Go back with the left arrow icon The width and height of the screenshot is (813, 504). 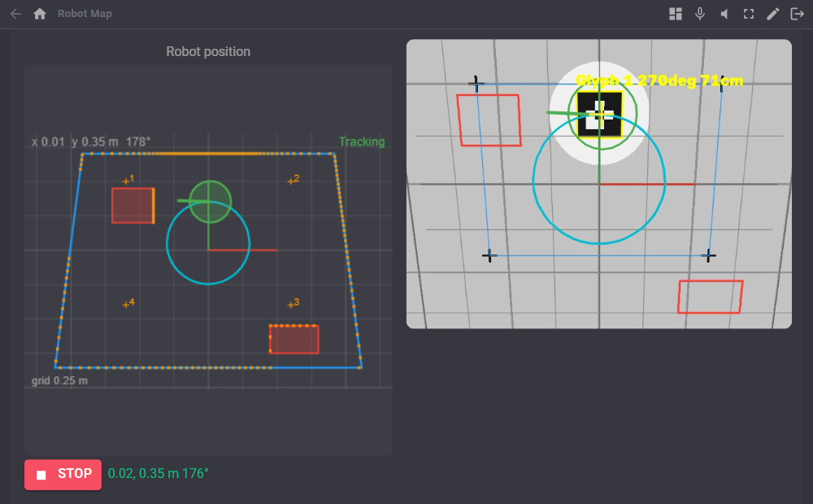15,14
